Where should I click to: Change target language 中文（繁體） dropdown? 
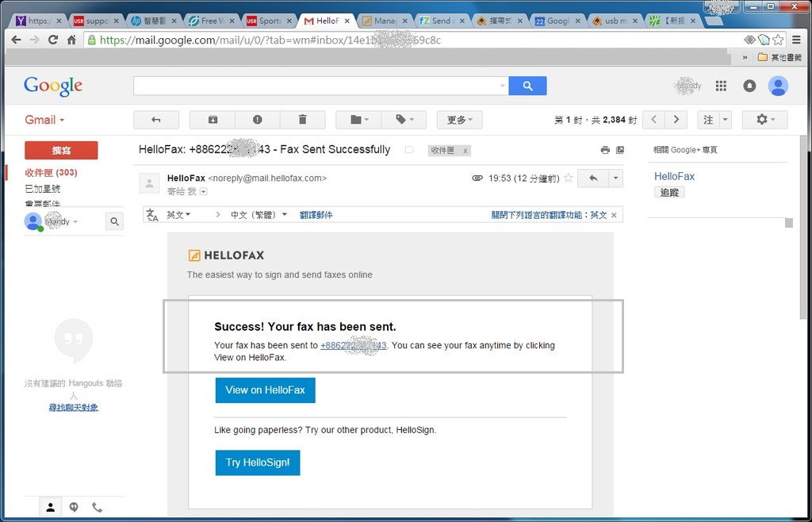click(259, 215)
